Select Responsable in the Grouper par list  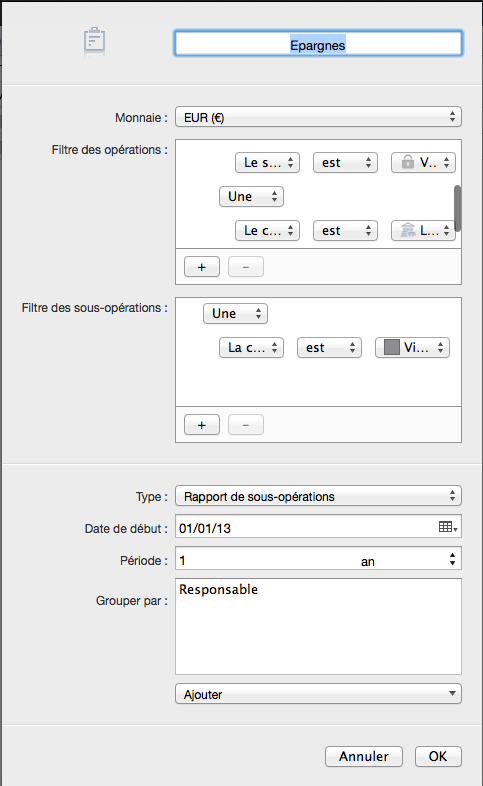pos(218,590)
